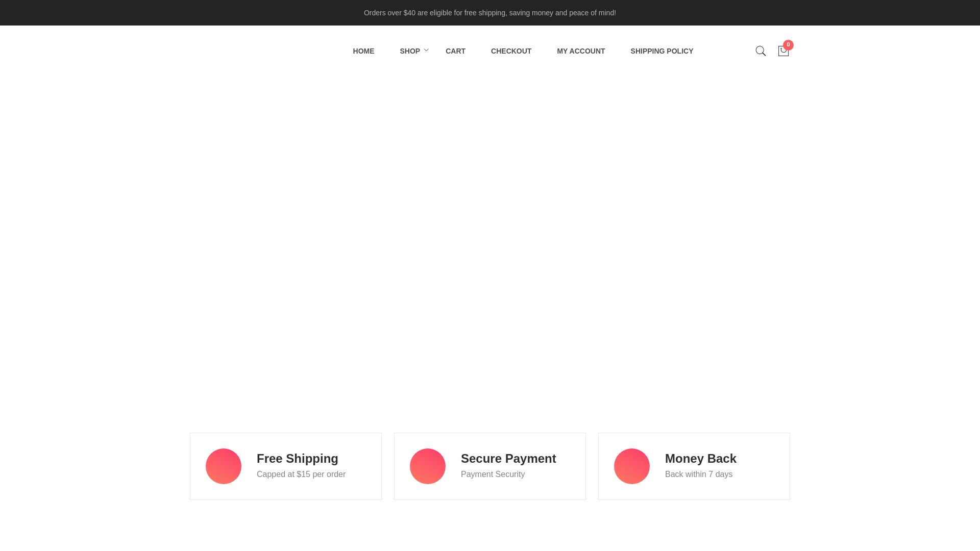This screenshot has height=551, width=980.
Task: Select the Money Back heading
Action: pos(701,459)
